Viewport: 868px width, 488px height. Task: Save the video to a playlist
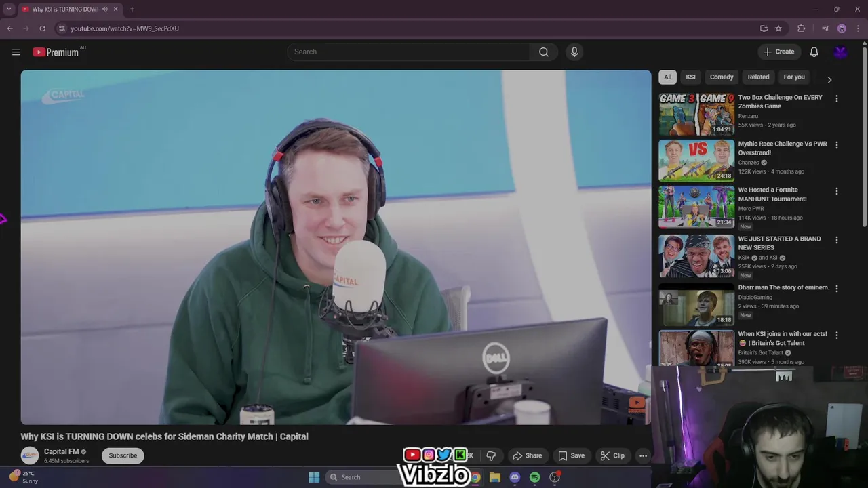(571, 455)
